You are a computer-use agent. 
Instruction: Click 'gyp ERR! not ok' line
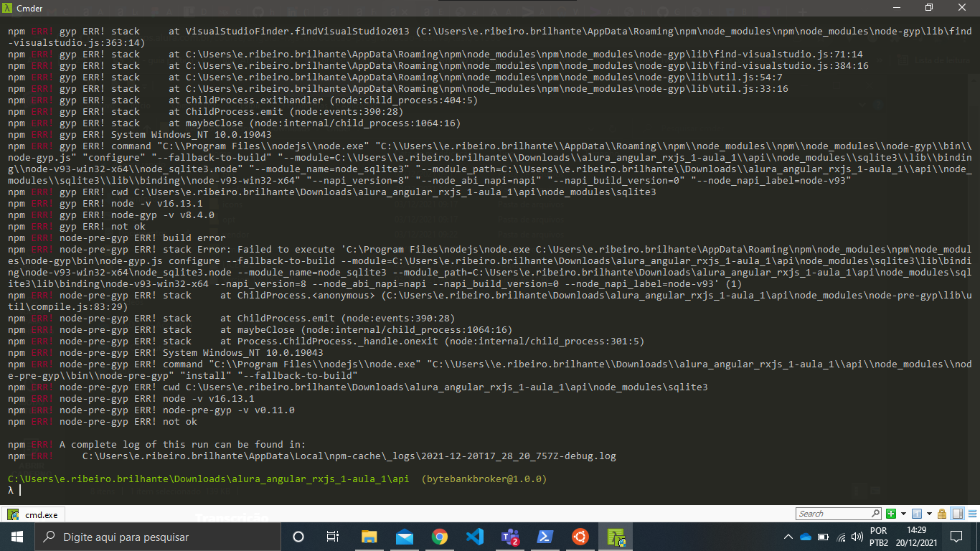click(x=77, y=226)
